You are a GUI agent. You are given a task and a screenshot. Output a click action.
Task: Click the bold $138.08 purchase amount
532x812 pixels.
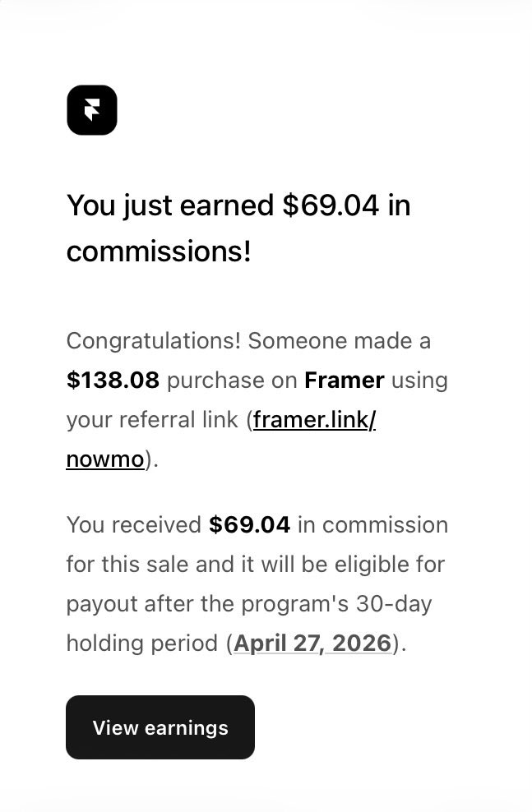coord(113,381)
